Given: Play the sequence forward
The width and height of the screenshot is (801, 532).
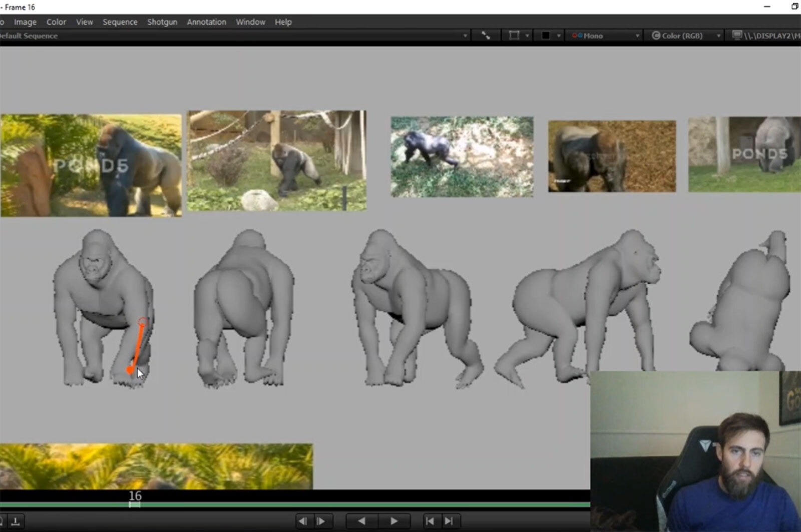Looking at the screenshot, I should pos(394,521).
